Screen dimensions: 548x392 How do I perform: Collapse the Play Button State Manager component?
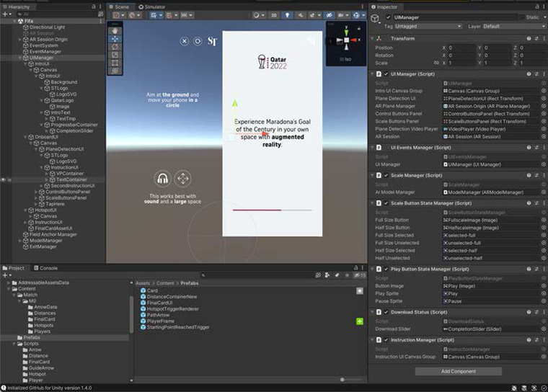click(x=372, y=269)
